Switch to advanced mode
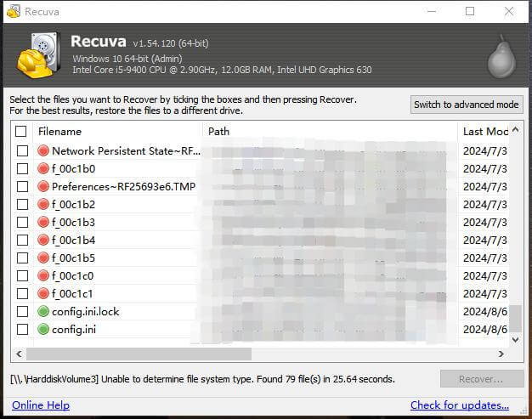Image resolution: width=532 pixels, height=419 pixels. [x=467, y=105]
